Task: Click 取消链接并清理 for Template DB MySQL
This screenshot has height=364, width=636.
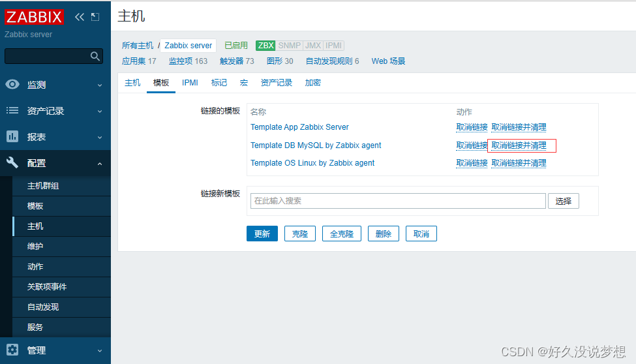Action: tap(519, 145)
